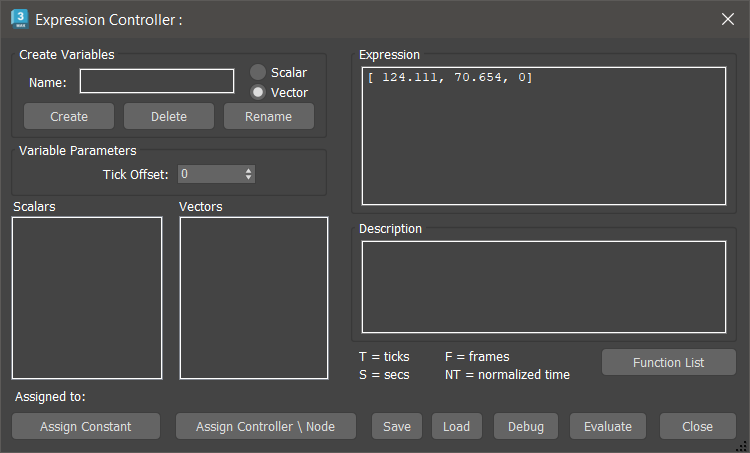Image resolution: width=750 pixels, height=453 pixels.
Task: Click in the Description text box
Action: point(543,286)
